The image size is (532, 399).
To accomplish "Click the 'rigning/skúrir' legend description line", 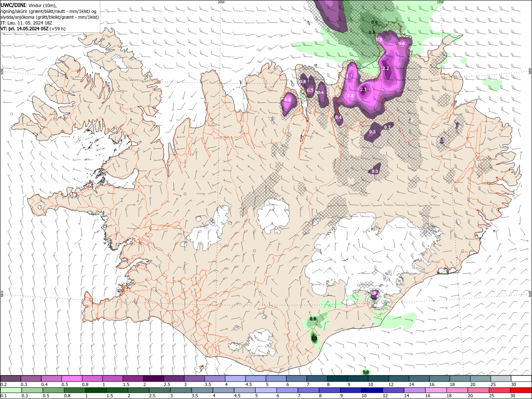I will (49, 11).
